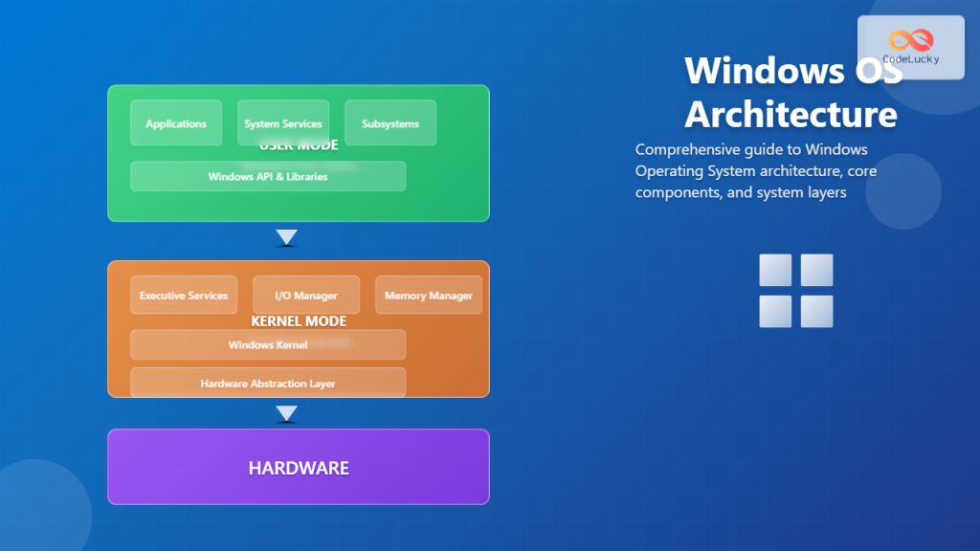The image size is (980, 551).
Task: Select the Windows logo graphic
Action: (x=794, y=291)
